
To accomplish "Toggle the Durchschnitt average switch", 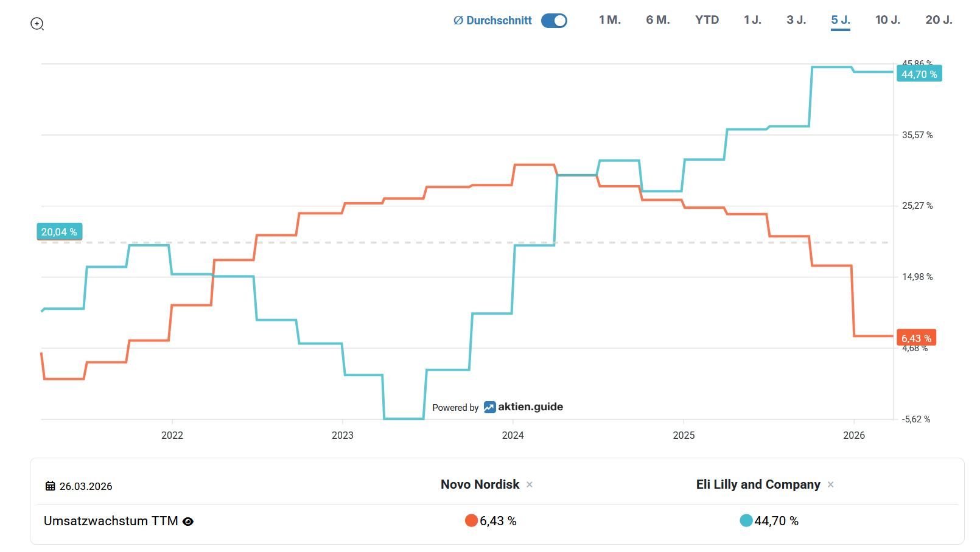I will point(554,21).
